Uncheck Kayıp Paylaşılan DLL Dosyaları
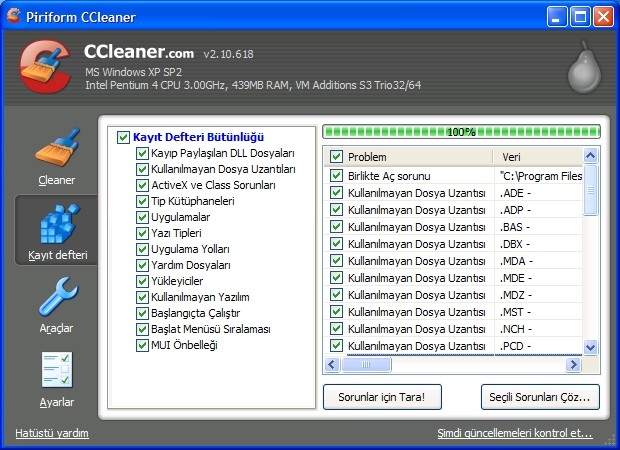 click(x=142, y=153)
